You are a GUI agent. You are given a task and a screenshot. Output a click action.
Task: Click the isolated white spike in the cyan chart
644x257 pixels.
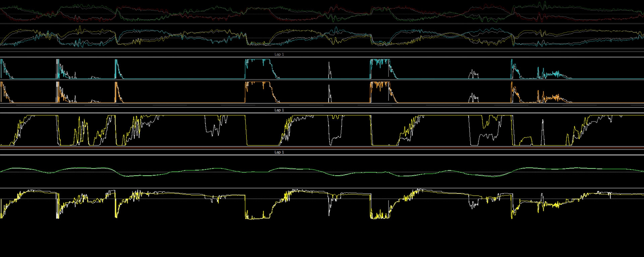(x=329, y=71)
